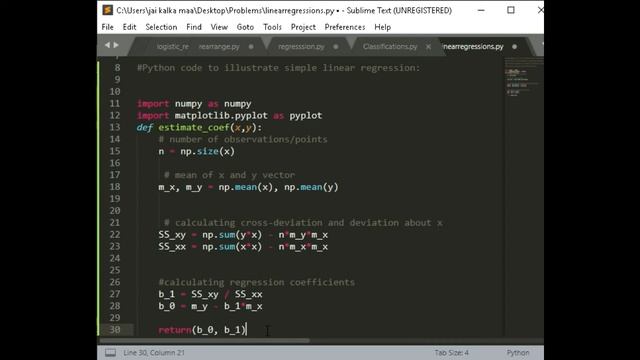Go to the next tab with the right arrow
This screenshot has height=360, width=640.
coord(116,45)
